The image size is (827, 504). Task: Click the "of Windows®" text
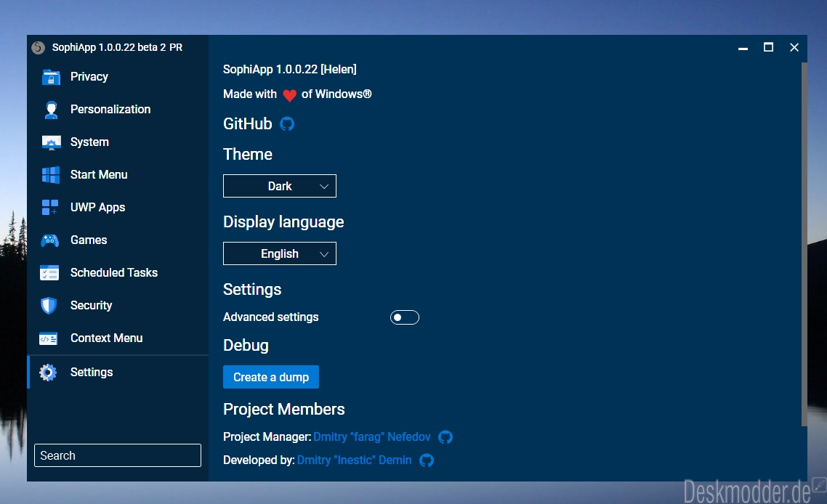tap(336, 94)
